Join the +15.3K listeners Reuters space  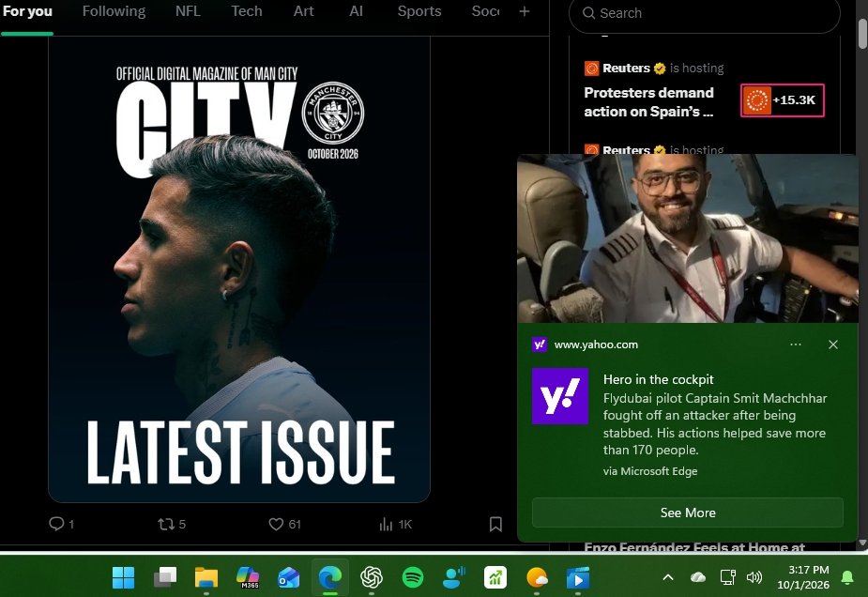783,100
